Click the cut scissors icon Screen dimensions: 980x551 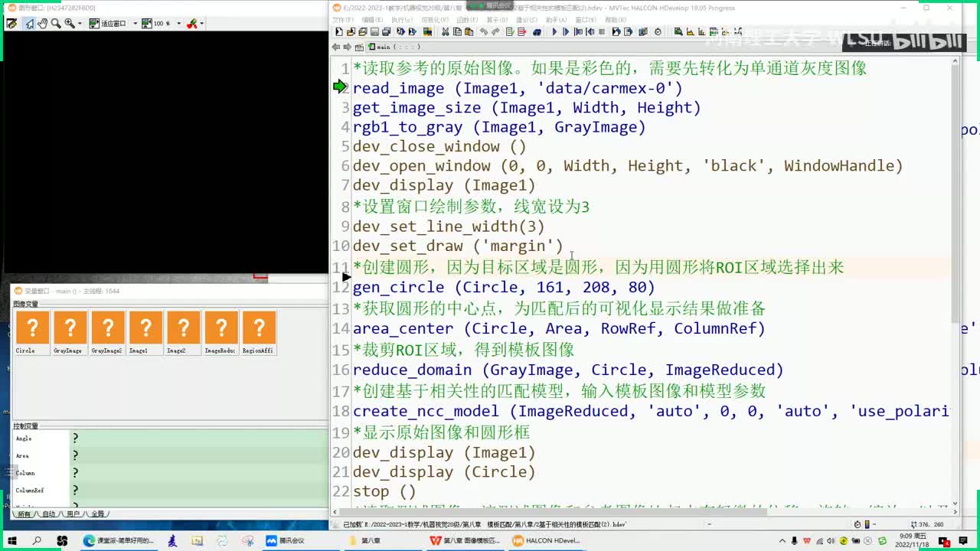coord(446,32)
